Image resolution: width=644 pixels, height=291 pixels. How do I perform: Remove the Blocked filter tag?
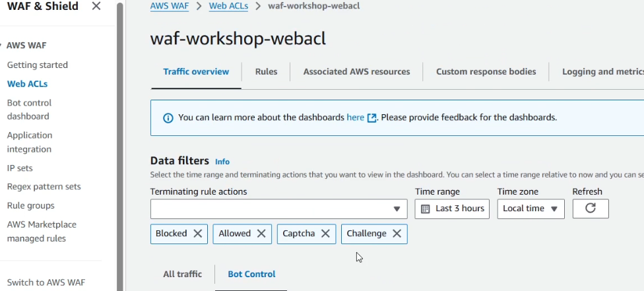click(198, 234)
